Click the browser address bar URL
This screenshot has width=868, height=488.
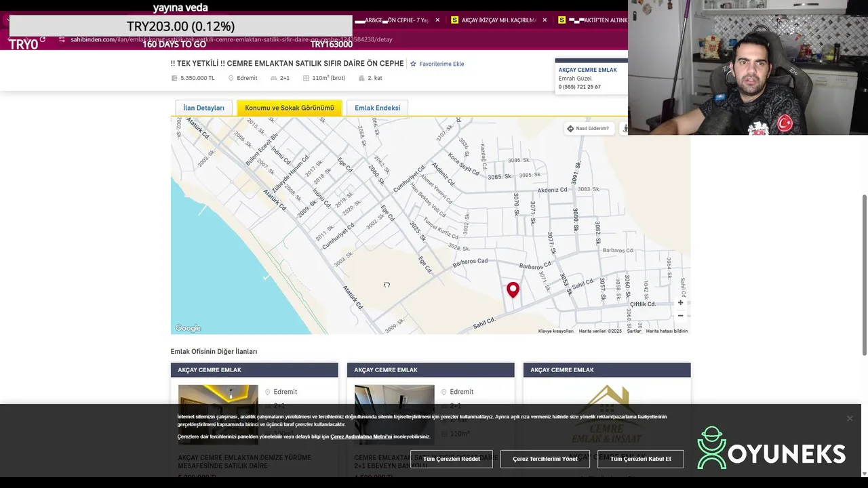pos(231,39)
